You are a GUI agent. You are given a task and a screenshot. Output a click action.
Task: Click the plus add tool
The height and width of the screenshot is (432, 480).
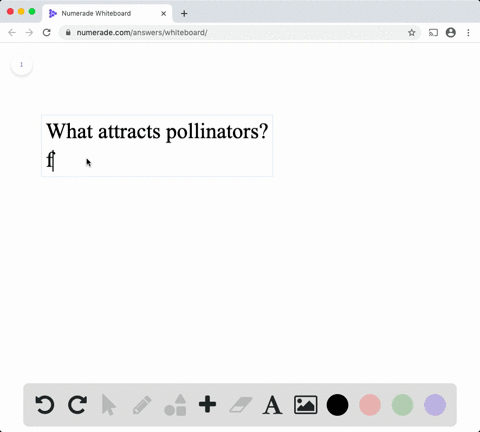pyautogui.click(x=207, y=404)
